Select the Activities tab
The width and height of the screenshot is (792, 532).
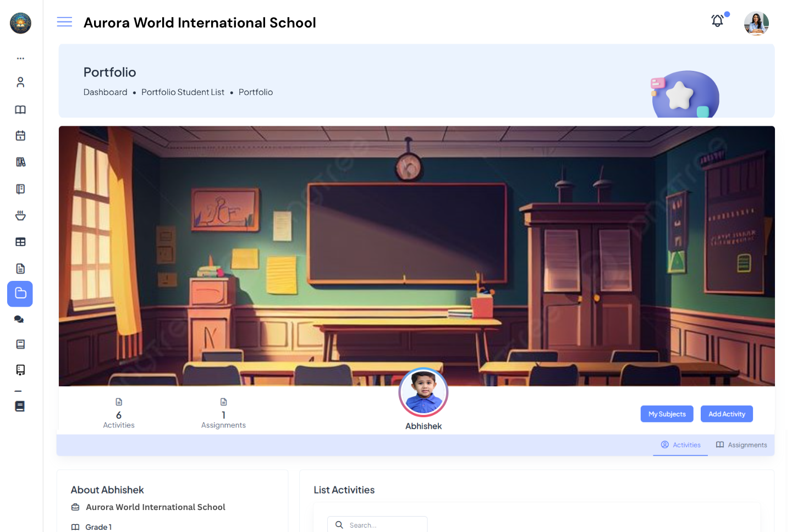pos(680,445)
